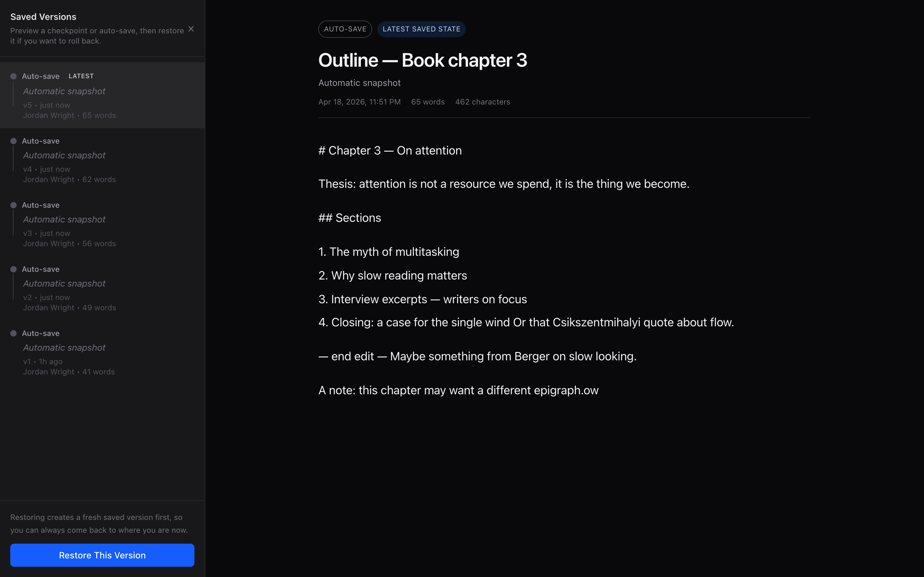Click the timeline dot beside the v1 auto-save
The height and width of the screenshot is (577, 924).
pos(13,333)
